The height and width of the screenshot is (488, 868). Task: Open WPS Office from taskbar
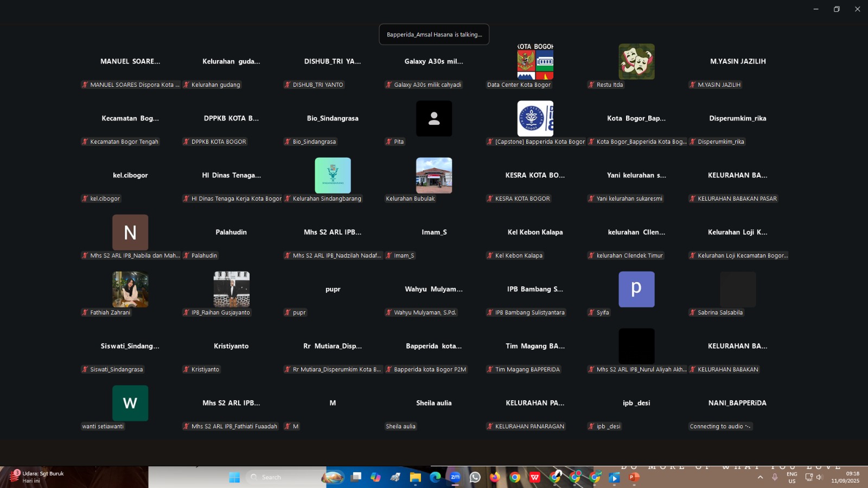pyautogui.click(x=535, y=477)
